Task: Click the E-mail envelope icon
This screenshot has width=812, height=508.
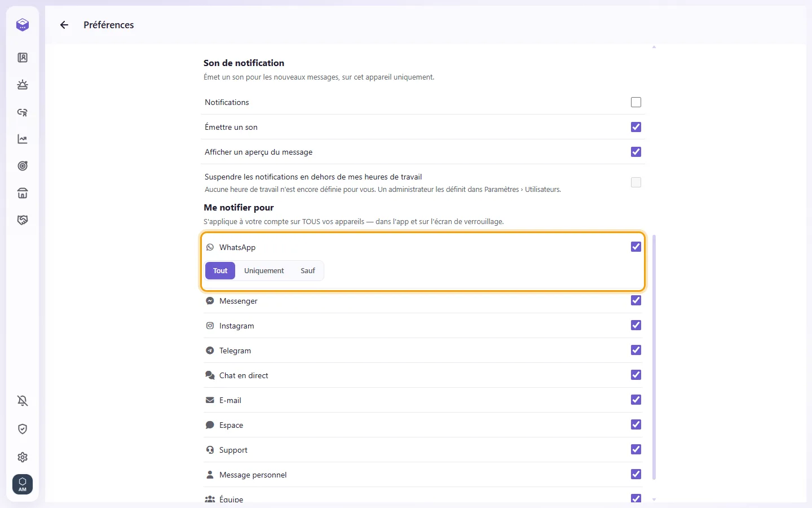Action: tap(210, 400)
